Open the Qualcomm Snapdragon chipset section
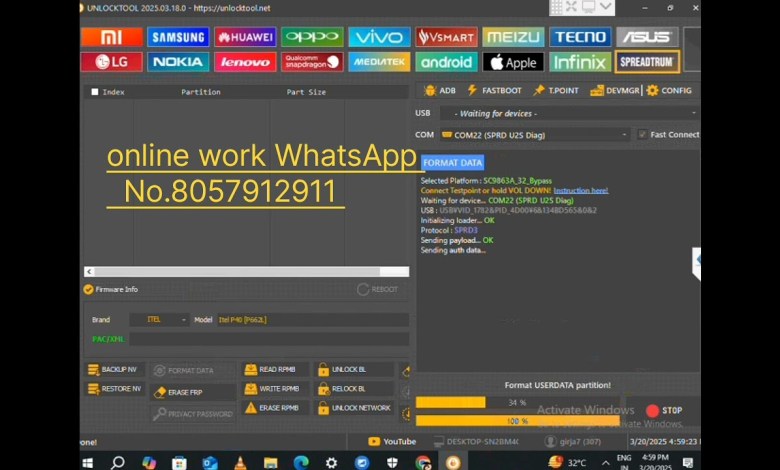Image resolution: width=780 pixels, height=470 pixels. coord(312,62)
